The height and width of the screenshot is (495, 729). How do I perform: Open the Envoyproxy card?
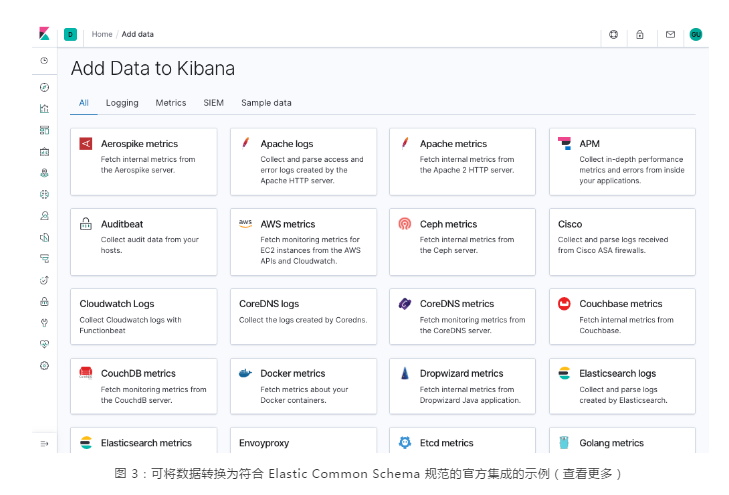[303, 441]
